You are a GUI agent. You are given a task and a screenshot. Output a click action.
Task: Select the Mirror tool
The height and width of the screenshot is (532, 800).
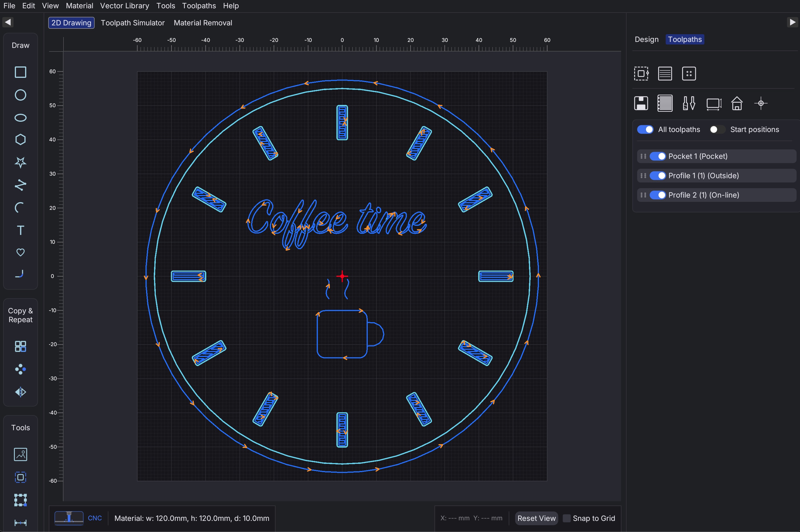20,392
